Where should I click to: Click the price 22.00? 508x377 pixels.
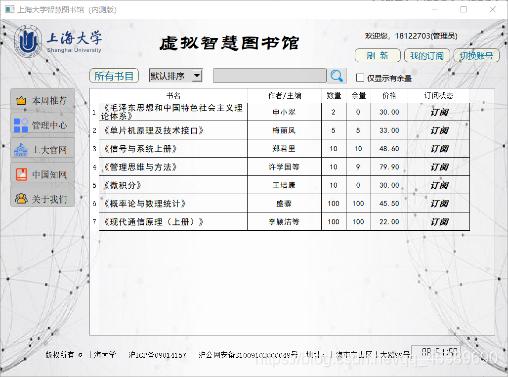[x=389, y=222]
